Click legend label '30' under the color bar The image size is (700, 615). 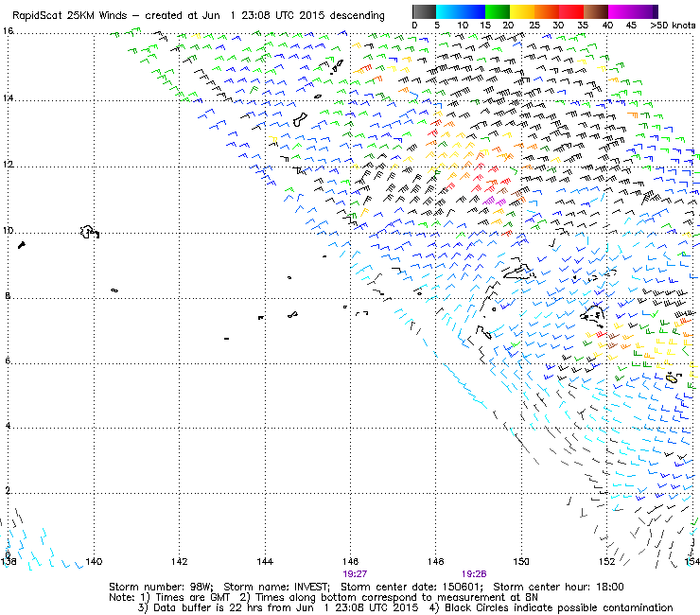(x=558, y=26)
